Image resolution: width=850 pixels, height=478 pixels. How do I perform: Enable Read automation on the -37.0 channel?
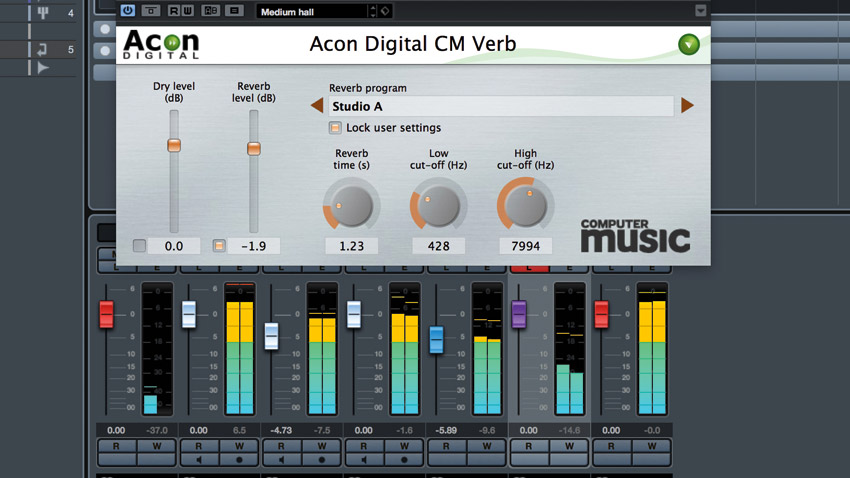[x=117, y=446]
